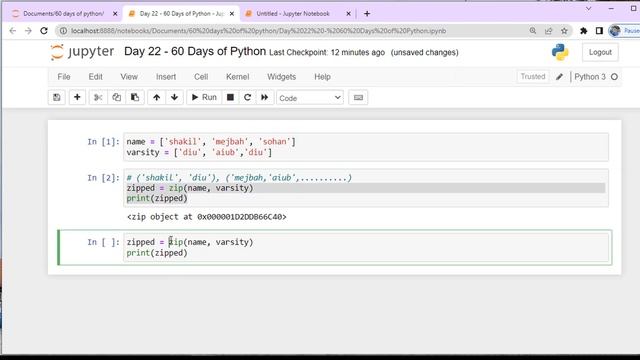The image size is (640, 360).
Task: Restart kernel and run all cells icon
Action: pyautogui.click(x=264, y=98)
